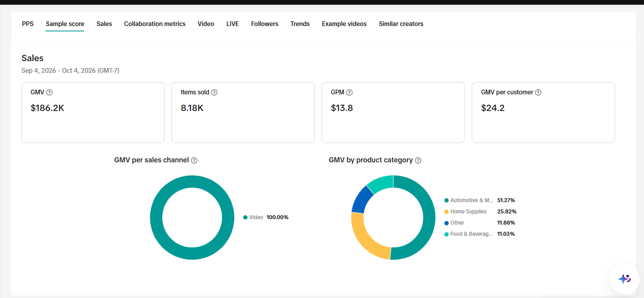Click the Other legend blue dot
The height and width of the screenshot is (298, 644).
click(x=446, y=223)
